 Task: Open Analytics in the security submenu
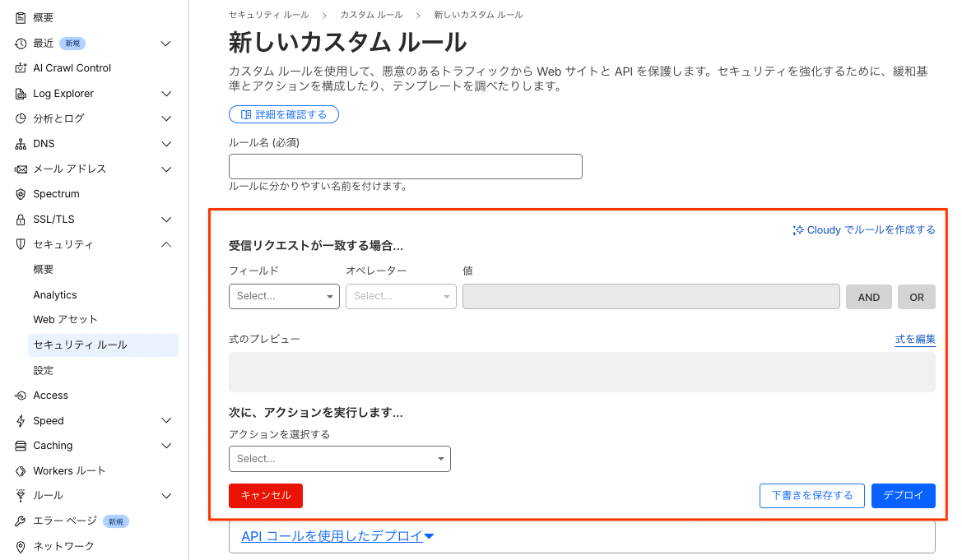tap(55, 295)
